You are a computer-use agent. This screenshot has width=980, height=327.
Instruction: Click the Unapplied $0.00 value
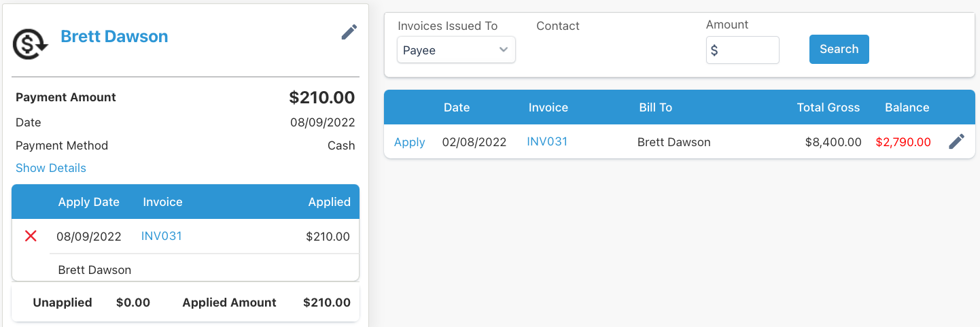point(133,303)
